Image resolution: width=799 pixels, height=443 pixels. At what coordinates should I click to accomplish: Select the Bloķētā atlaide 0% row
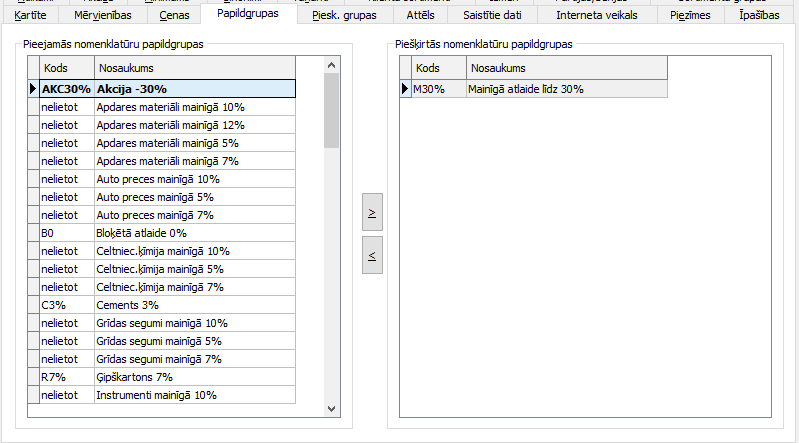pyautogui.click(x=195, y=233)
